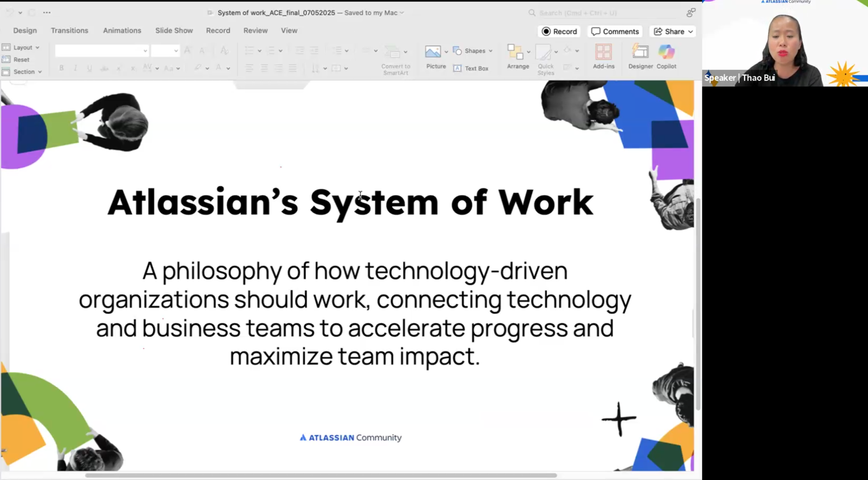Center align the text

tap(264, 68)
